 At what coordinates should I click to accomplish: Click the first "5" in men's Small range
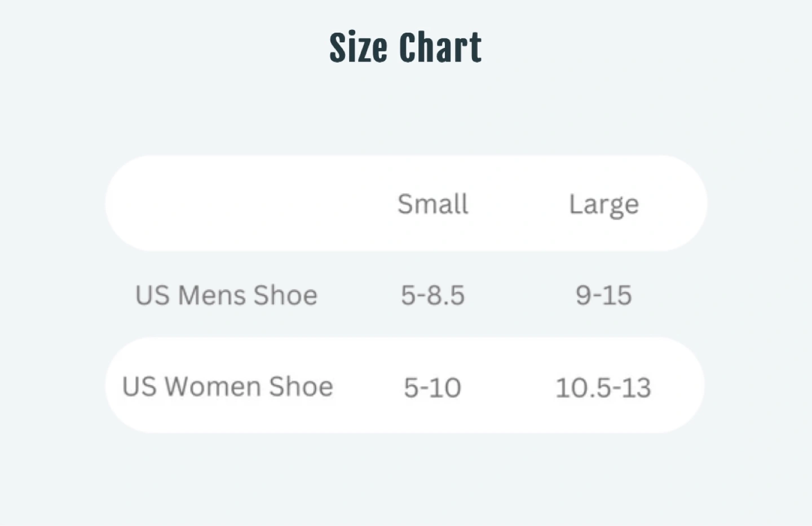pyautogui.click(x=408, y=295)
